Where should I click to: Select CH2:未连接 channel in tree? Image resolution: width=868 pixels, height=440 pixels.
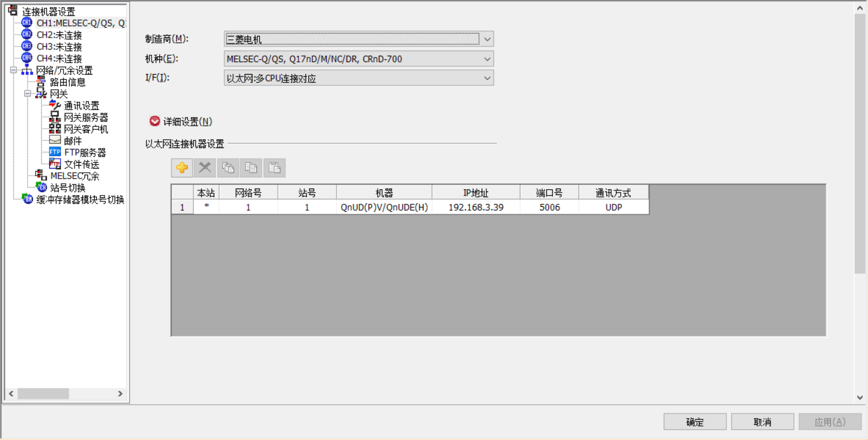pos(59,35)
